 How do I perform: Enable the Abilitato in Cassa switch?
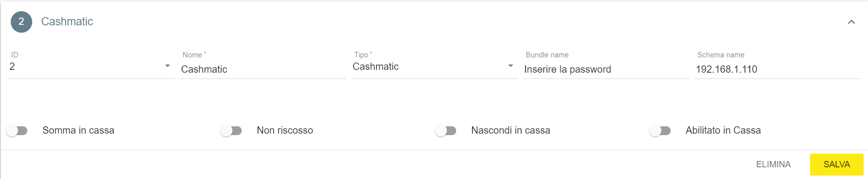coord(660,131)
